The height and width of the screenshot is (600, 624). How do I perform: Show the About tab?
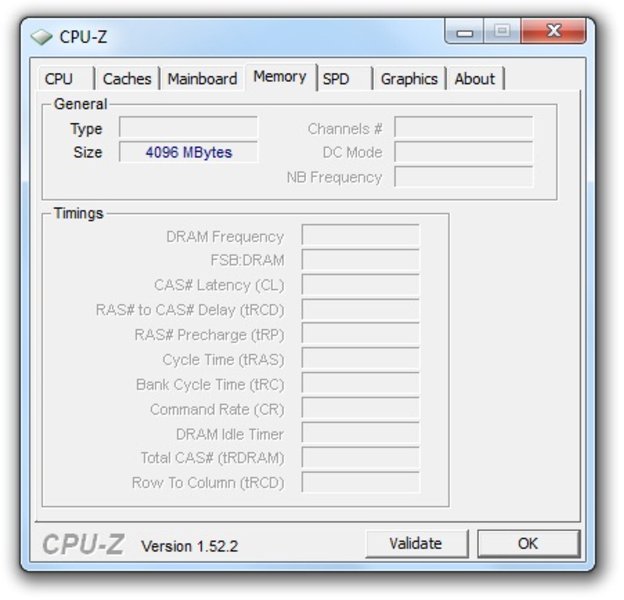(475, 79)
